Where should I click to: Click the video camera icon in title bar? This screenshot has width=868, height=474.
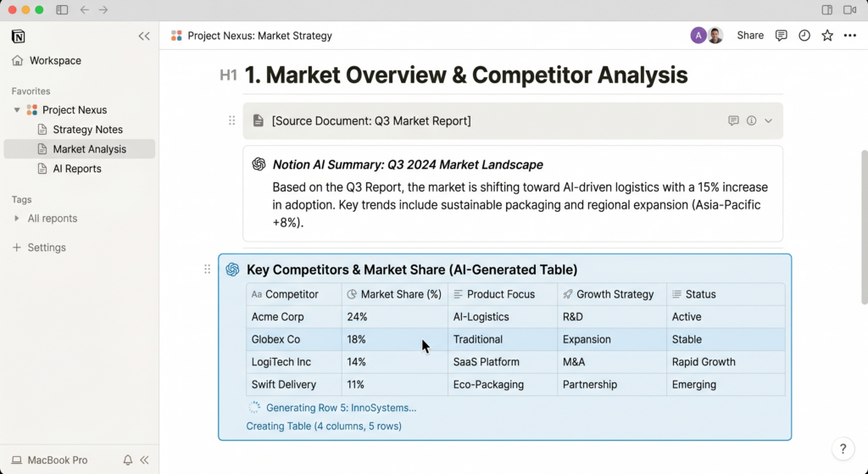tap(849, 10)
